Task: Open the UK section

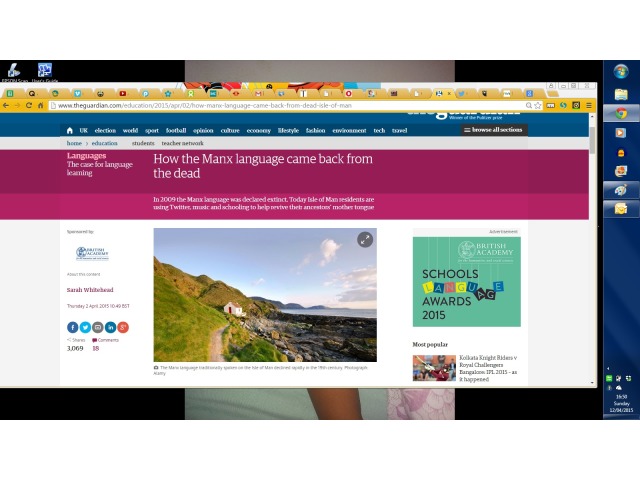Action: click(84, 131)
